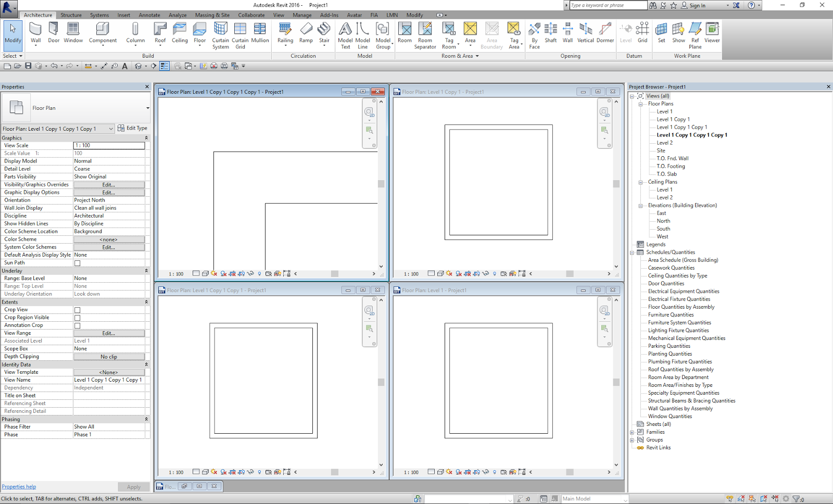
Task: Click the Sign In button
Action: pyautogui.click(x=693, y=5)
